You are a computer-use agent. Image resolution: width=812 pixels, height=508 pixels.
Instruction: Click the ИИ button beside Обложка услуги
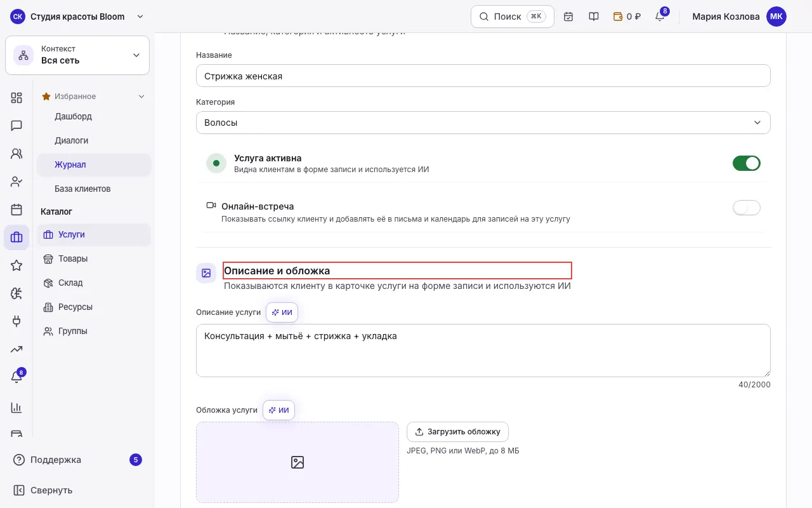click(x=278, y=410)
